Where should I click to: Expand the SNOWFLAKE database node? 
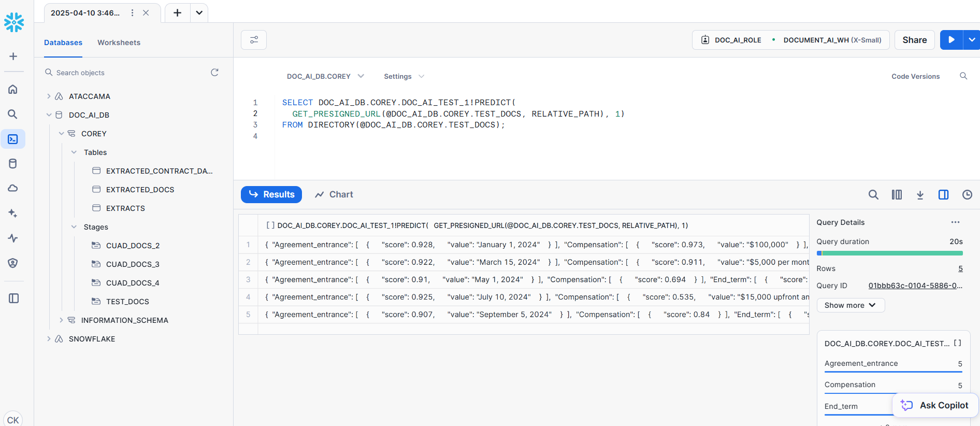pyautogui.click(x=49, y=339)
